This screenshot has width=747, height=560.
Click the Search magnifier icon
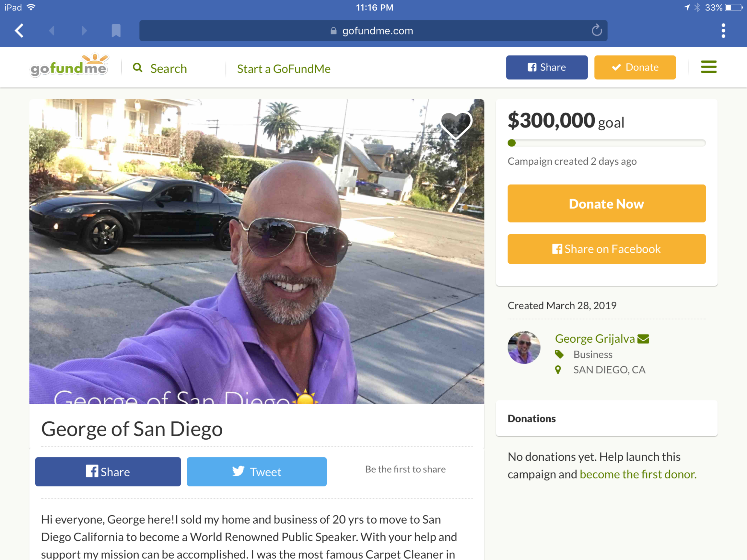tap(138, 68)
